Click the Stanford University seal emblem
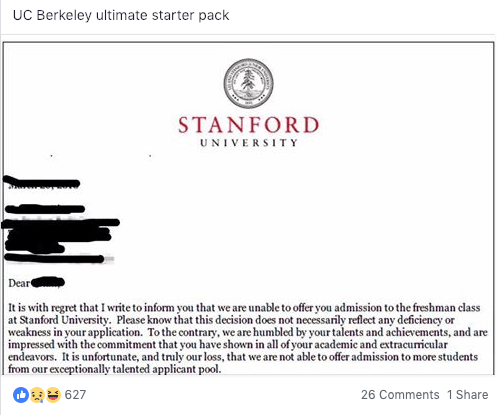The height and width of the screenshot is (415, 498). point(248,83)
